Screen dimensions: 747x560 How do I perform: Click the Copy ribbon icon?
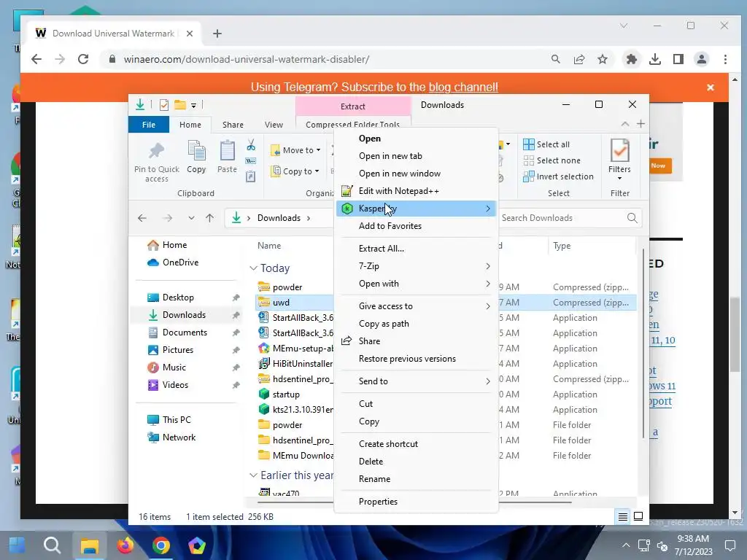tap(196, 151)
